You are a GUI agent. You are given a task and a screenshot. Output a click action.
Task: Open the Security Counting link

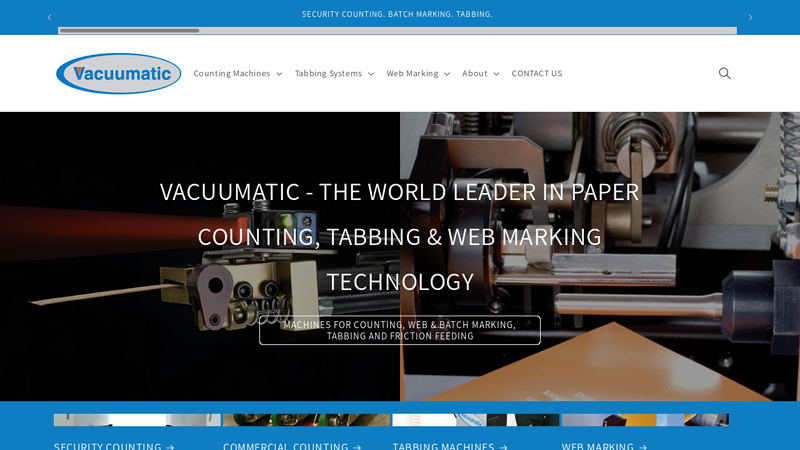(114, 446)
